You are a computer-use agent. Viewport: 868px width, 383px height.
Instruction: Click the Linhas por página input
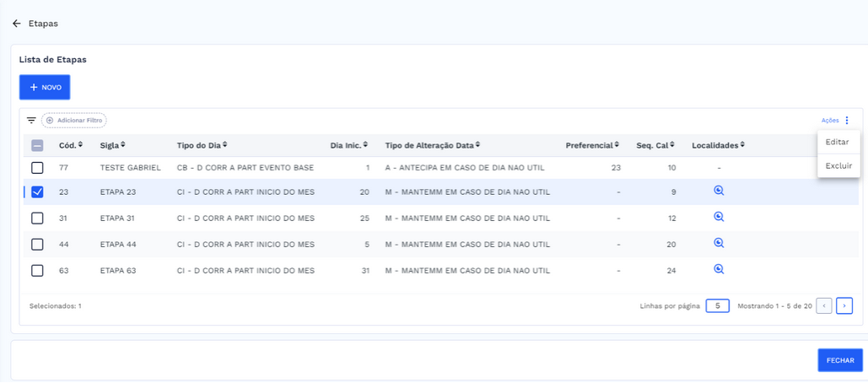point(717,305)
